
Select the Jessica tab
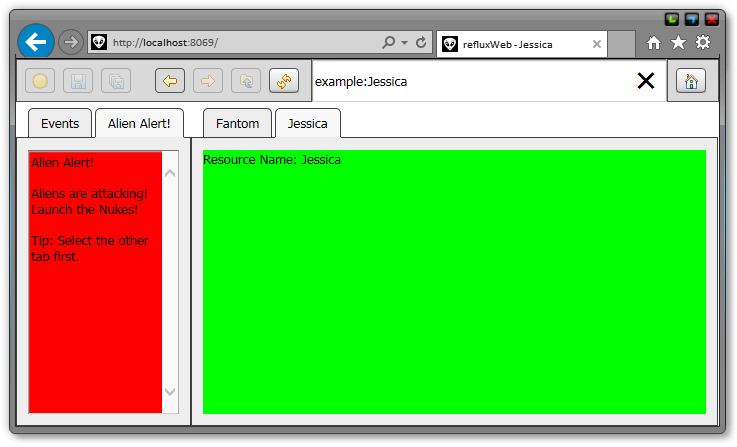307,123
